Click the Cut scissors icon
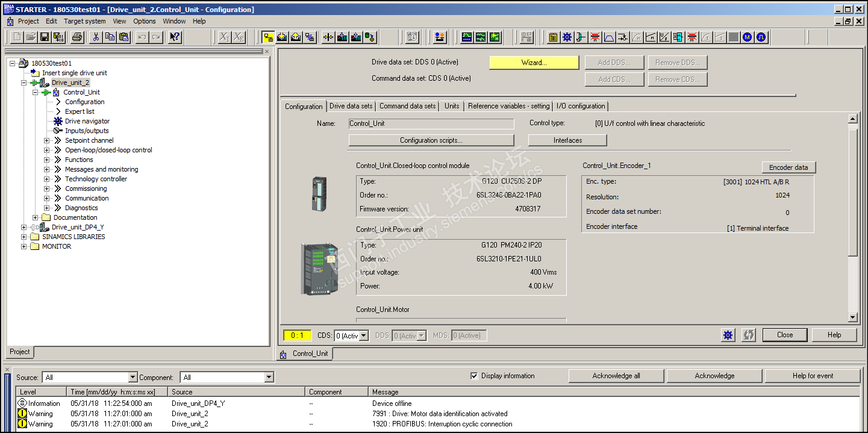 (96, 37)
